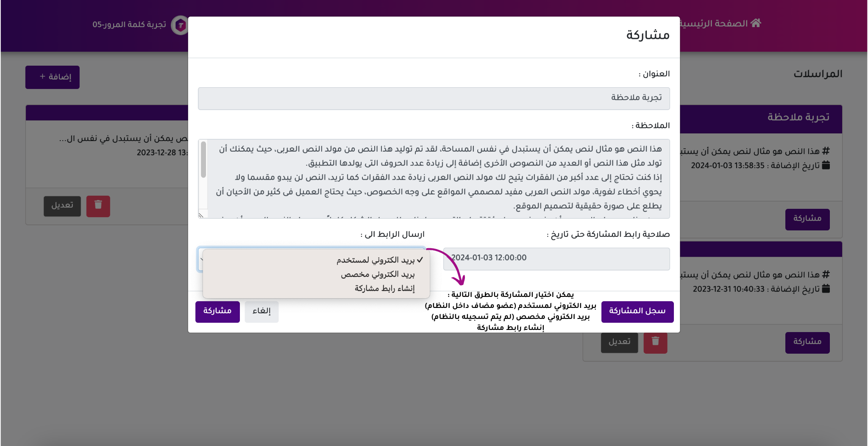Pick إنشاء رابط مشاركة from the list

(x=384, y=288)
